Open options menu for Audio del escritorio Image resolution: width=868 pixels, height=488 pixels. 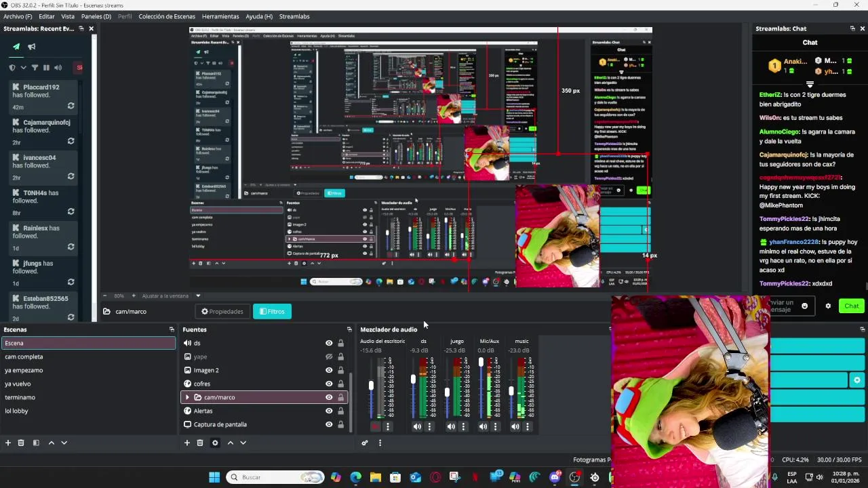388,426
